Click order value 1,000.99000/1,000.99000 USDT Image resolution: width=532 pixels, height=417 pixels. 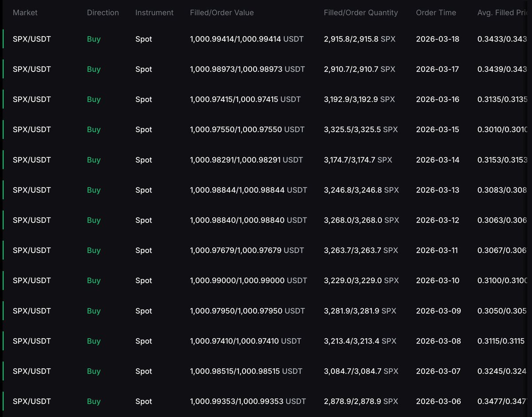[248, 281]
